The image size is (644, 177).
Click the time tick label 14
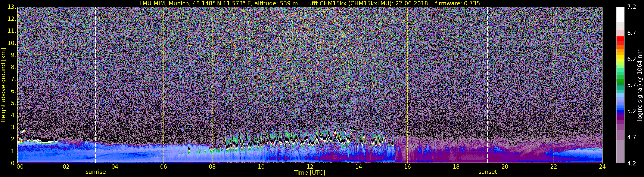(358, 167)
